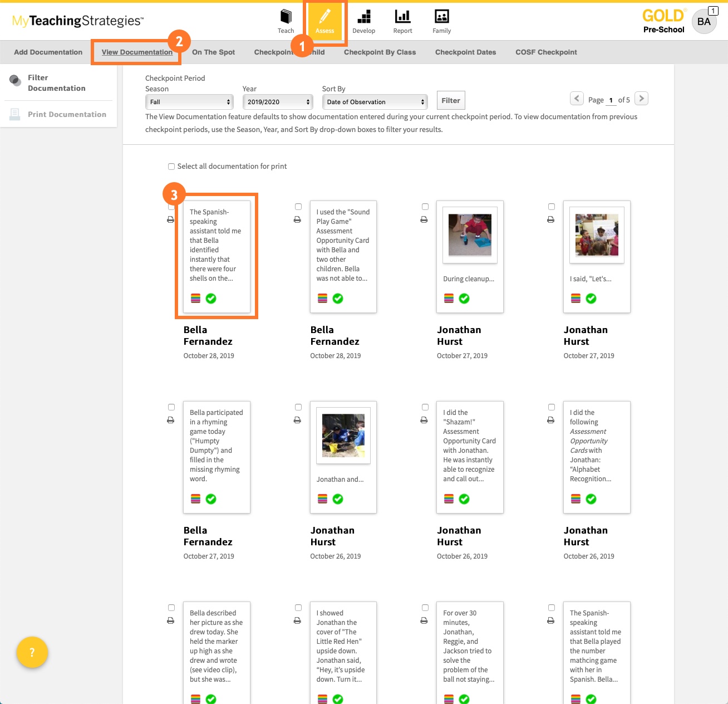Open the Sort By Date of Observation dropdown
Viewport: 728px width, 704px height.
[374, 102]
